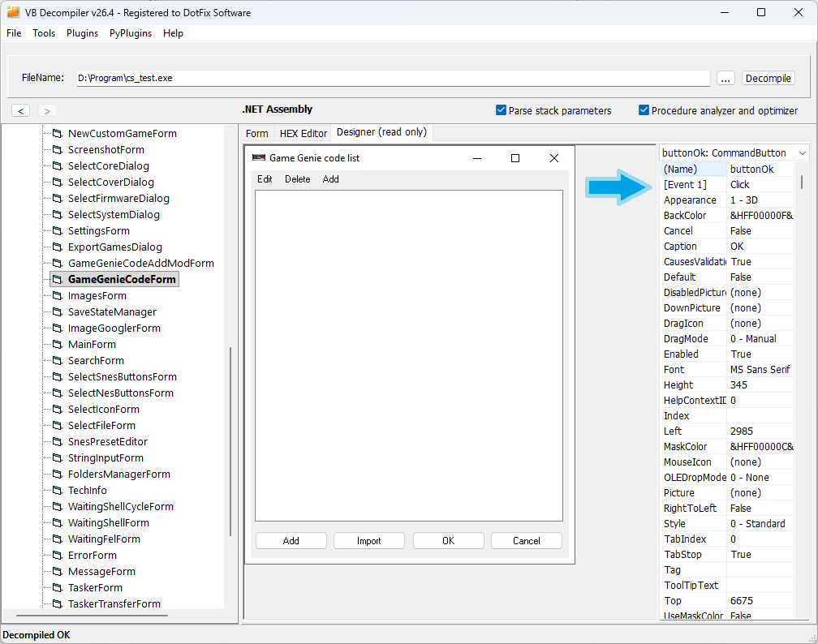Click the Add menu in Game Genie form
This screenshot has width=818, height=644.
tap(331, 179)
